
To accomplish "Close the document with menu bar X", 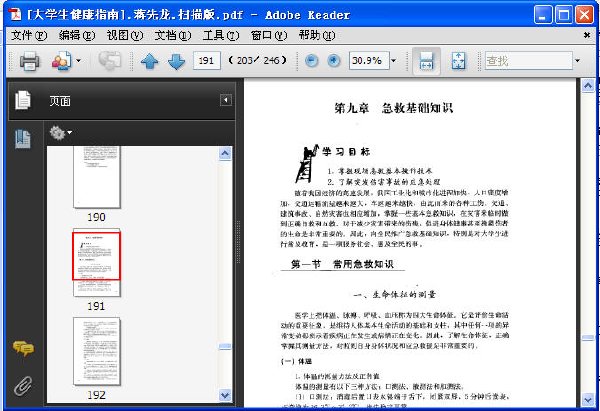I will [587, 35].
